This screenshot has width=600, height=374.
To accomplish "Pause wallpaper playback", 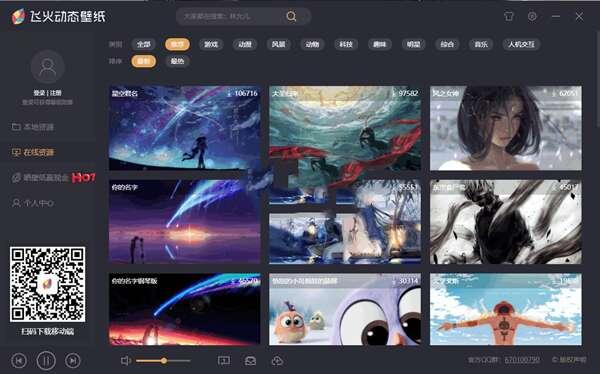I will click(x=46, y=361).
